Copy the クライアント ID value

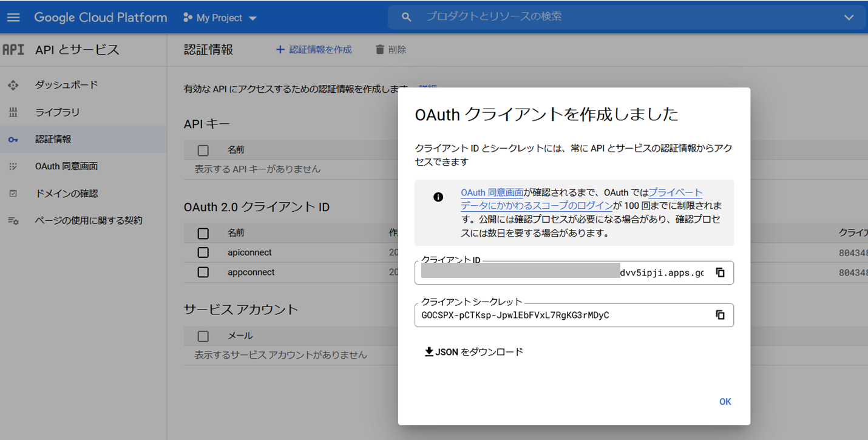click(720, 273)
